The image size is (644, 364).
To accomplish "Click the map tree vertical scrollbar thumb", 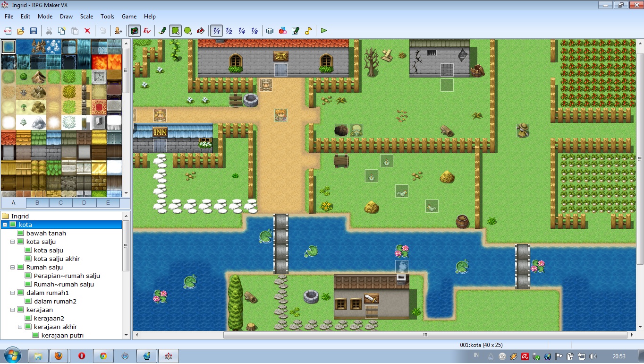I will coord(126,245).
